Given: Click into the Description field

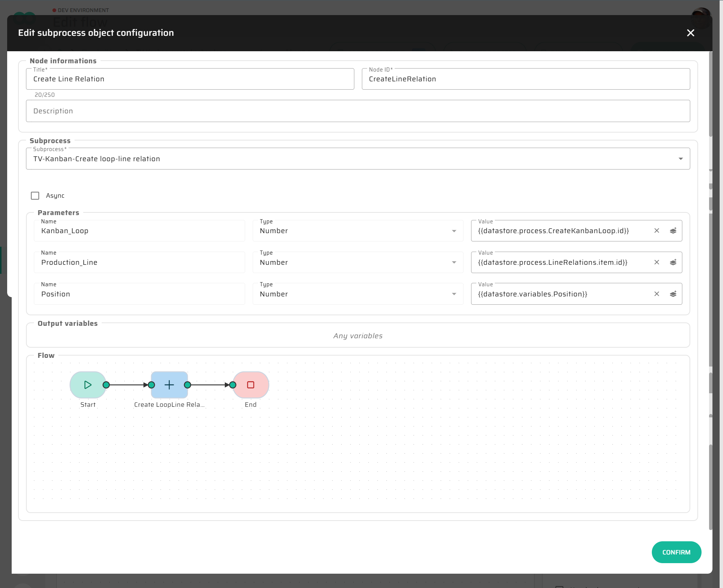Looking at the screenshot, I should [358, 111].
